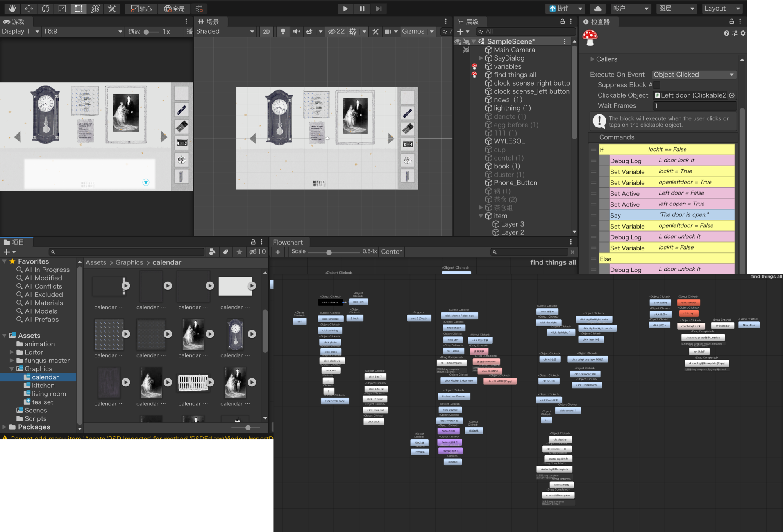Screen dimensions: 783x532
Task: Open the cloud services icon
Action: click(x=597, y=9)
